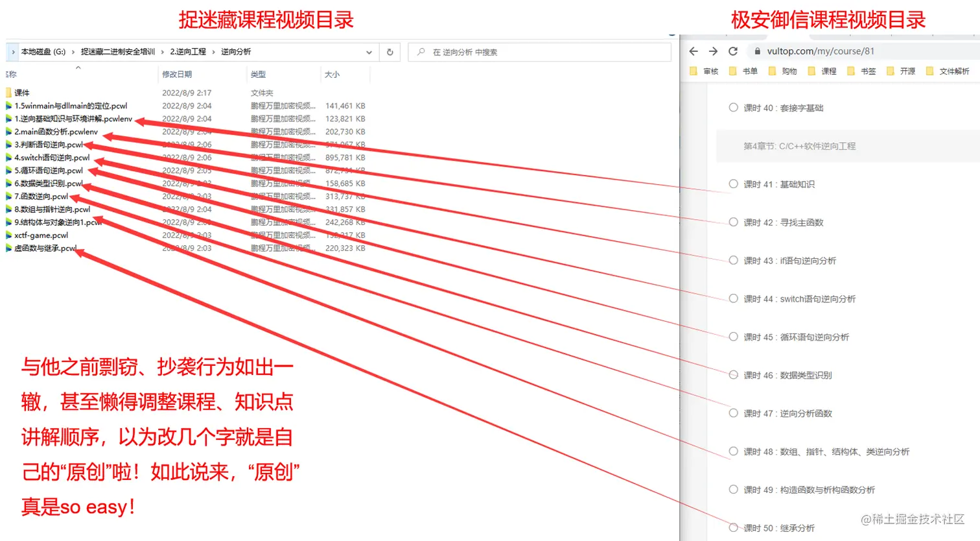Sort files by 大小 column

(x=332, y=75)
